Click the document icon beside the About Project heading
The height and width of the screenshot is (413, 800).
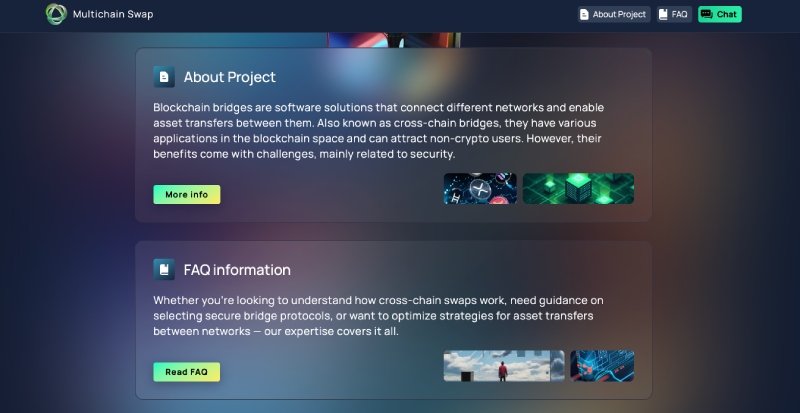(164, 77)
